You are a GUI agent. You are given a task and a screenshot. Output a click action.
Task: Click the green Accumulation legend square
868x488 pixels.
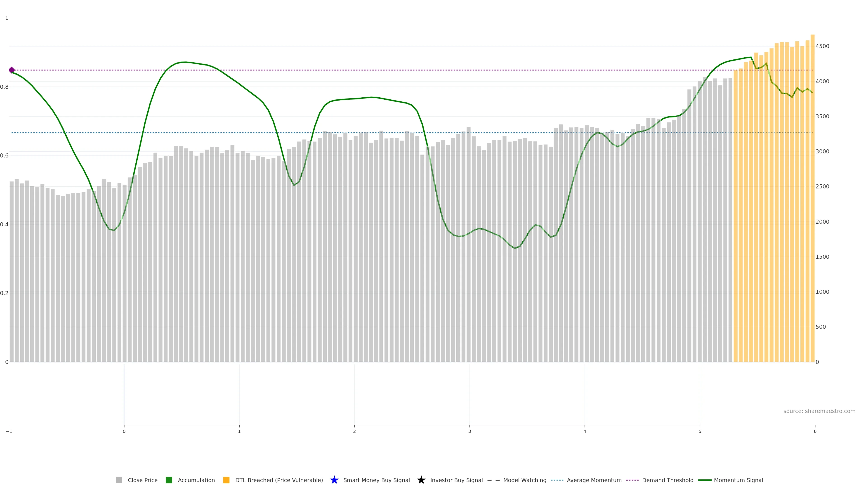click(169, 480)
